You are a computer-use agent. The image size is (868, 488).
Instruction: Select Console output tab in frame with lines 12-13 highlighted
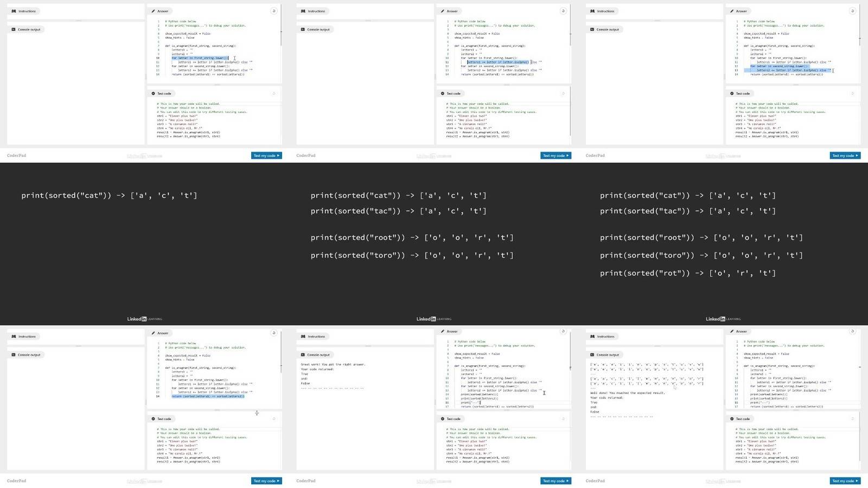click(604, 29)
